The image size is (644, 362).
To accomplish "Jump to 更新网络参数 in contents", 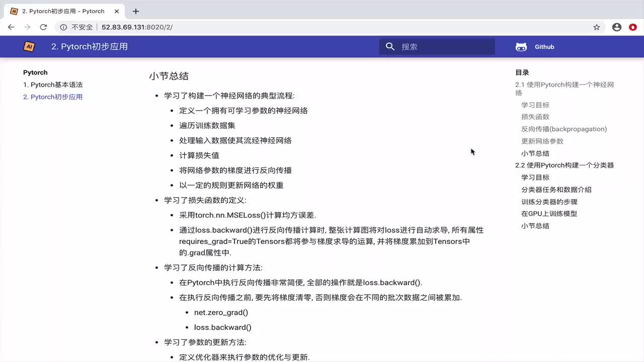I will click(542, 141).
